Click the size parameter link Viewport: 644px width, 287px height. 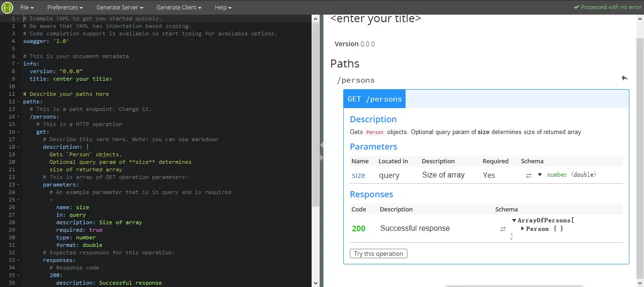click(358, 175)
